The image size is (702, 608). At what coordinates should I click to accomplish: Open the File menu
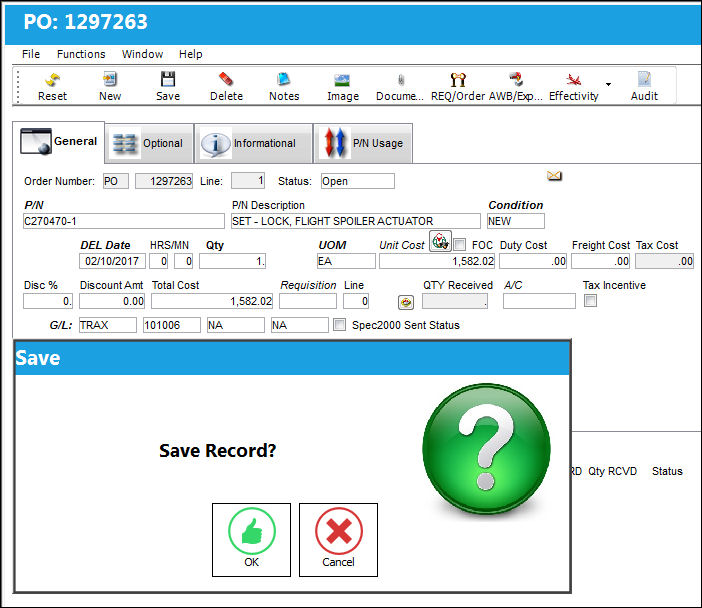(31, 54)
